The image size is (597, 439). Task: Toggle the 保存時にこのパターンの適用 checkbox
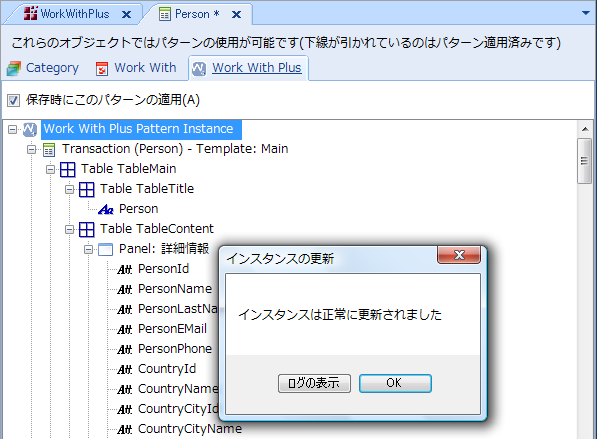(13, 101)
